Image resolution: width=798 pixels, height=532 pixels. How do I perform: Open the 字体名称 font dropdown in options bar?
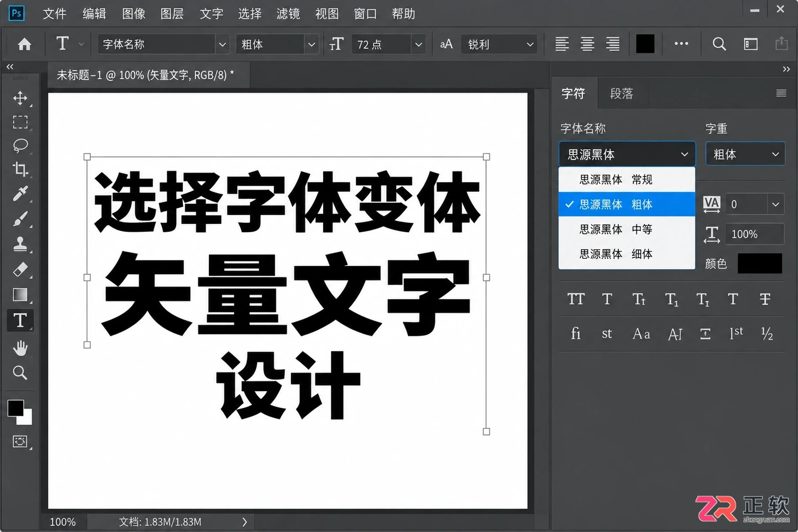coord(164,44)
